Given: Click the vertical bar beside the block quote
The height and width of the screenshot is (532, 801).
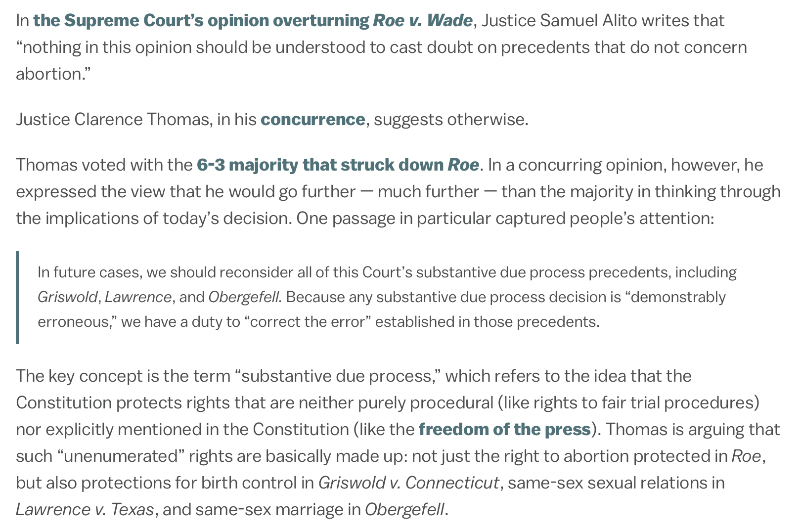Looking at the screenshot, I should tap(18, 297).
